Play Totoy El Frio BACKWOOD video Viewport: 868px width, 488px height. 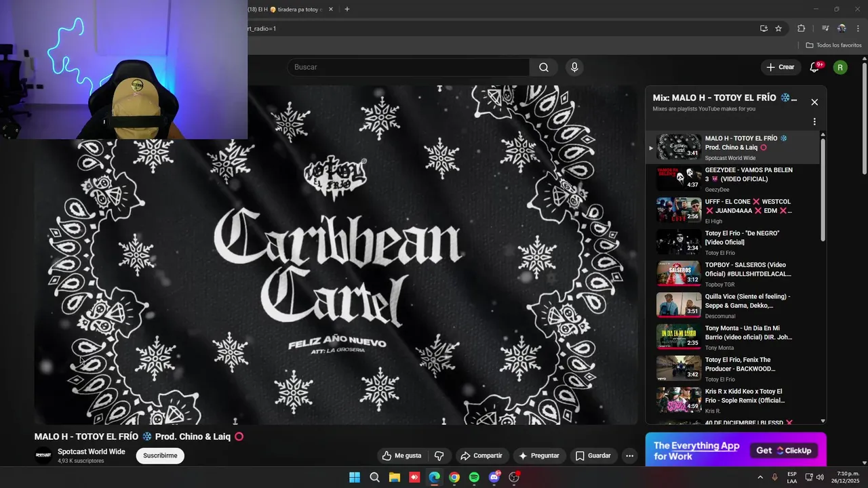(732, 369)
